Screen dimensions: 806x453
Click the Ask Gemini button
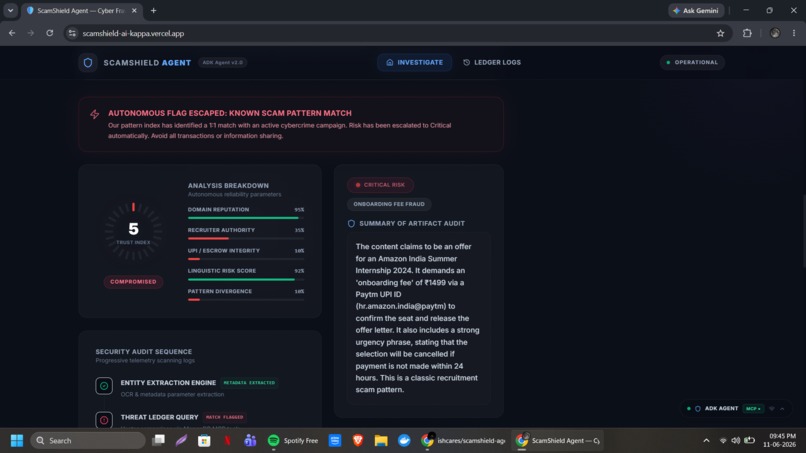click(696, 10)
